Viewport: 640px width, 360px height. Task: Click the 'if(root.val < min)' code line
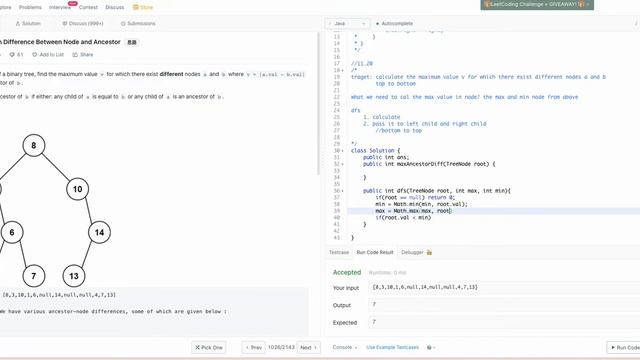403,218
